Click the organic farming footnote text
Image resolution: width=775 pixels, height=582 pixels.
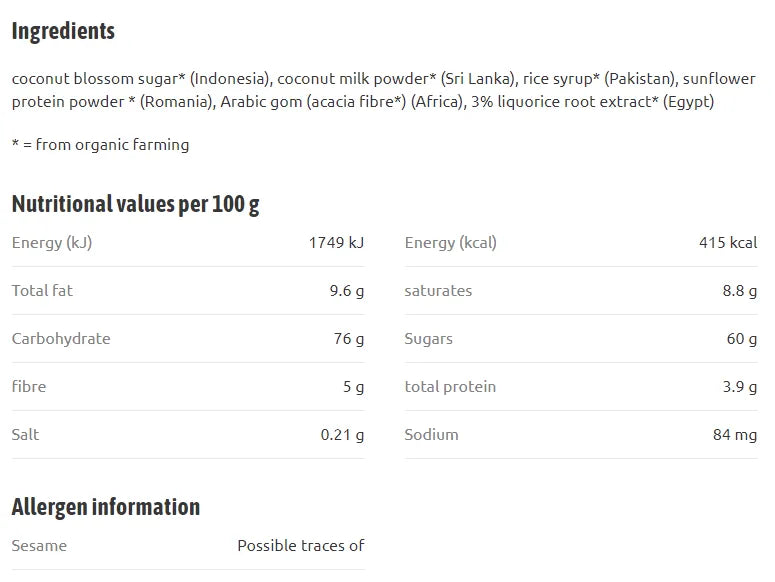click(100, 145)
